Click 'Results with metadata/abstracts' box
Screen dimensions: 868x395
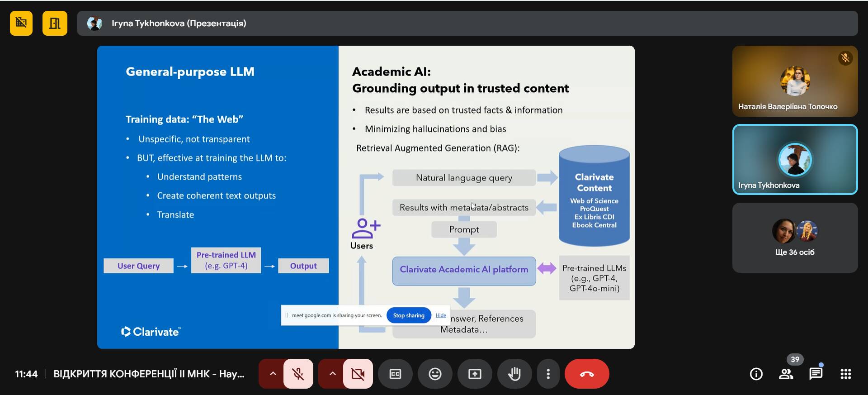pyautogui.click(x=464, y=208)
